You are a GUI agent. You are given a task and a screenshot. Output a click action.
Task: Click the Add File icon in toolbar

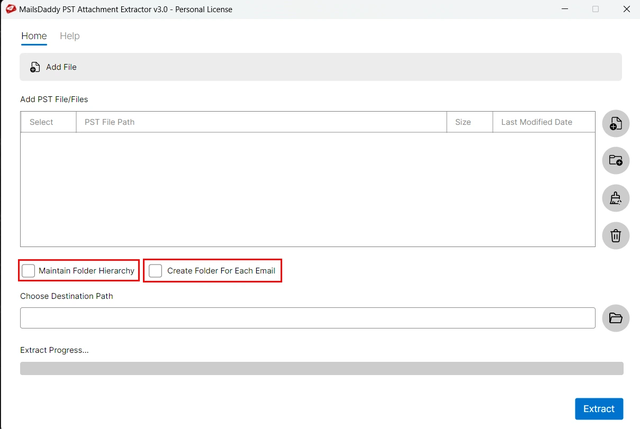[x=35, y=67]
